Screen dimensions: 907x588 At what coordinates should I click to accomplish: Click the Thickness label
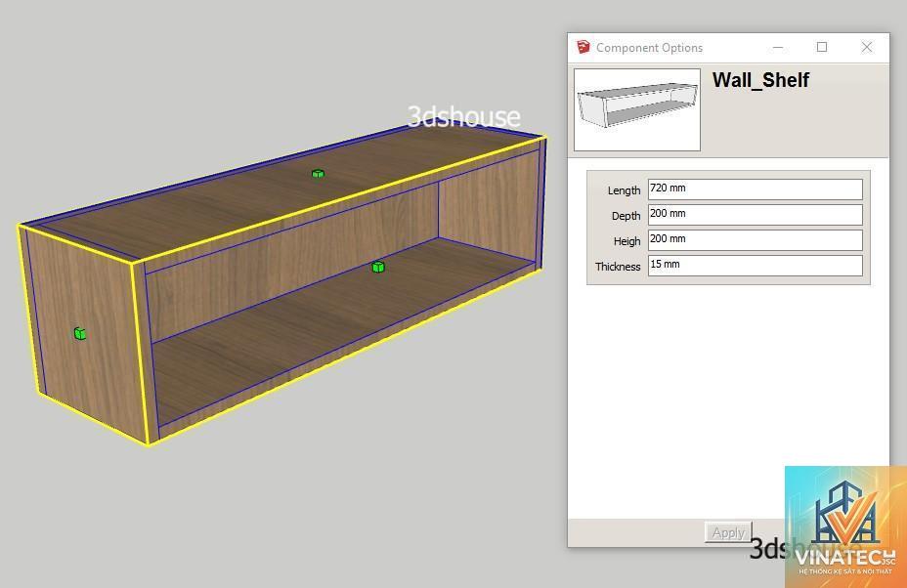coord(618,267)
